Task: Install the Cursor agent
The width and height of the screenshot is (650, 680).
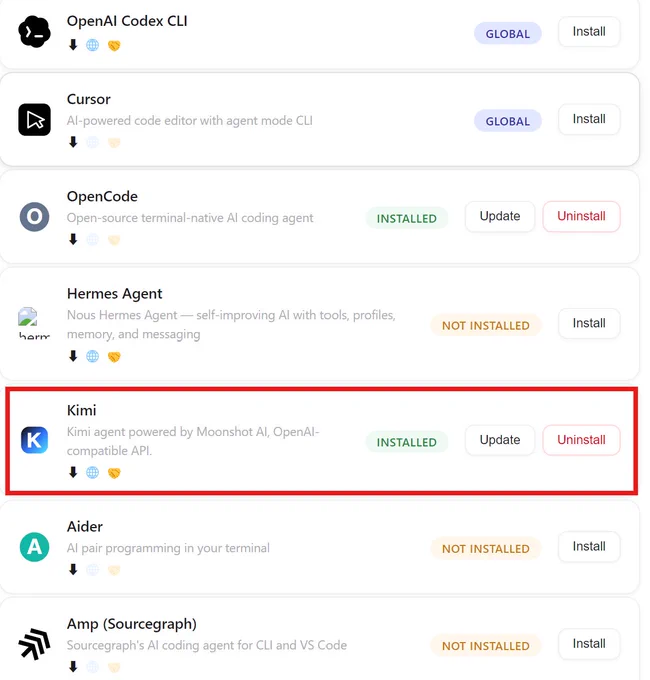Action: (x=589, y=119)
